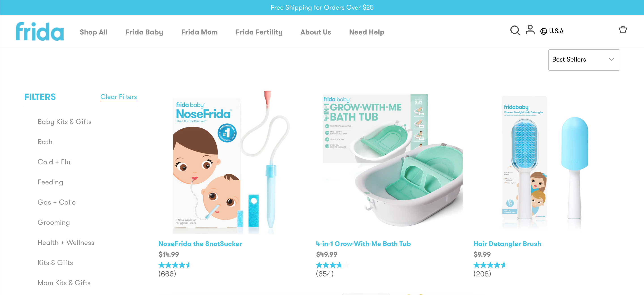Expand the Best Sellers sort dropdown

[584, 60]
